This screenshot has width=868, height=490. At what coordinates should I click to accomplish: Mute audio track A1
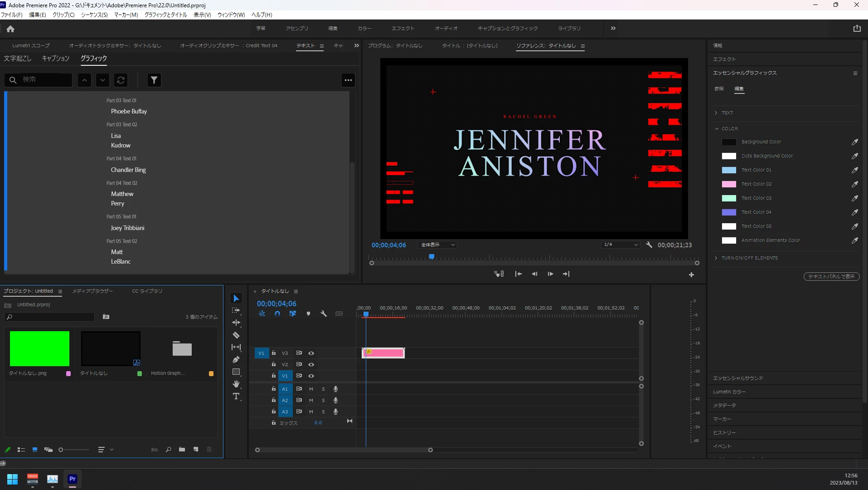[311, 389]
